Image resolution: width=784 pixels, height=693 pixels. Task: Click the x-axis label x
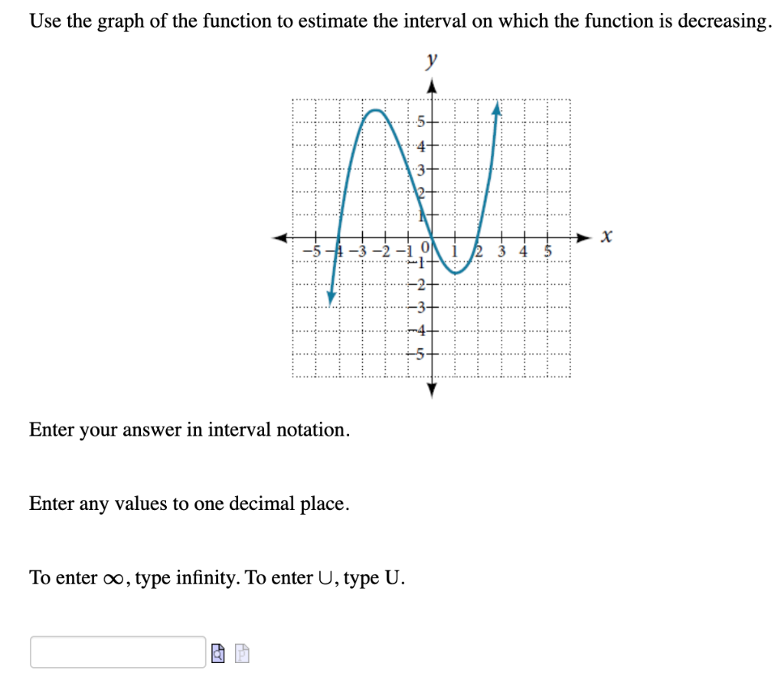pyautogui.click(x=606, y=236)
